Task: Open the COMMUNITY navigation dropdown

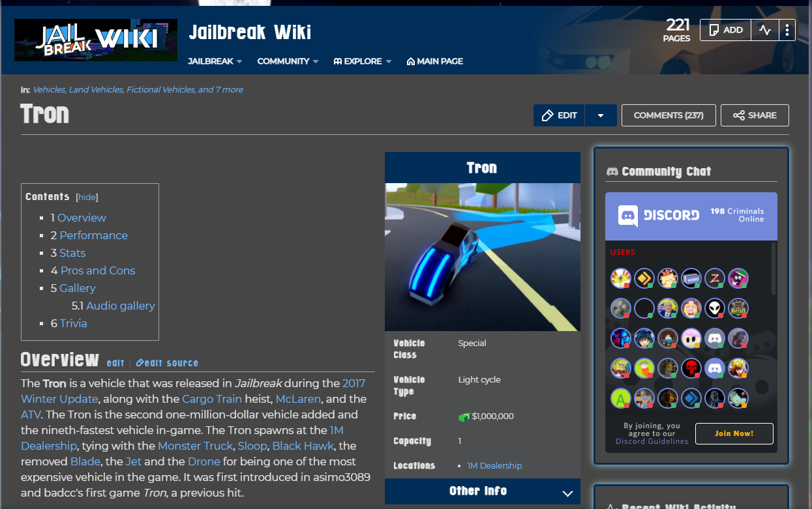Action: [288, 61]
